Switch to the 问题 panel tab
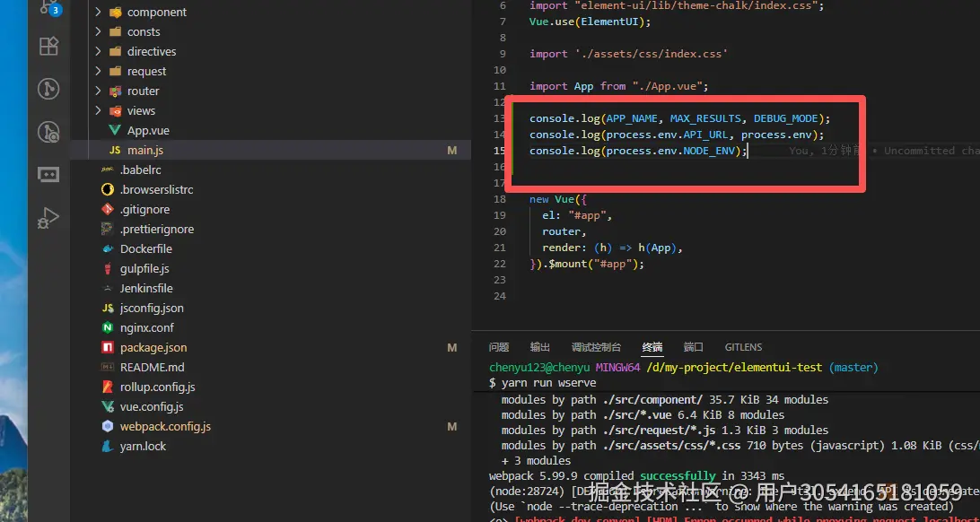 click(x=499, y=347)
